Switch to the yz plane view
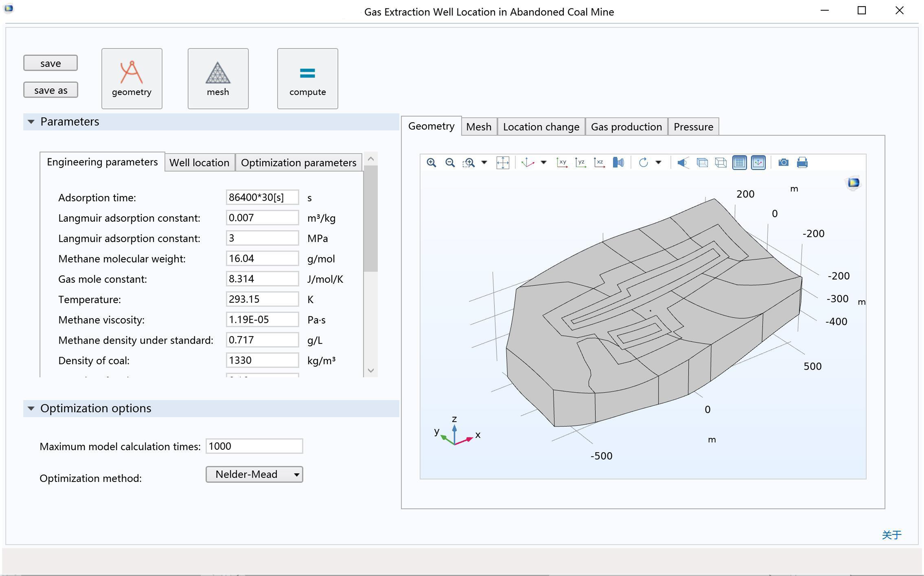The image size is (924, 576). (580, 163)
